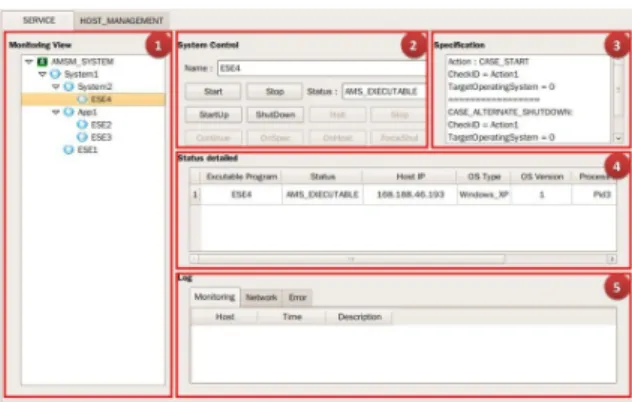Click the Host IP column header

(410, 177)
